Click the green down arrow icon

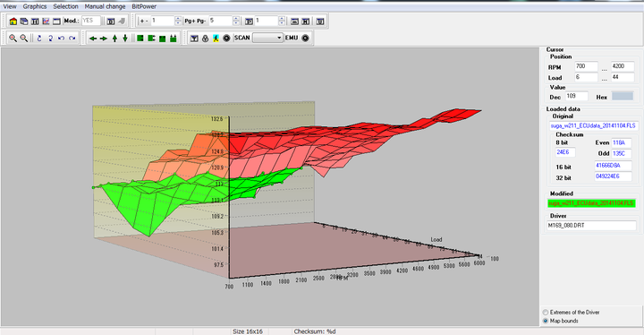click(125, 39)
